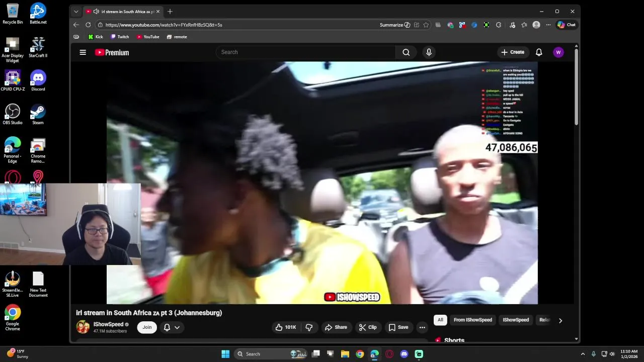The width and height of the screenshot is (644, 362).
Task: Click Summarize in the address bar
Action: (395, 25)
